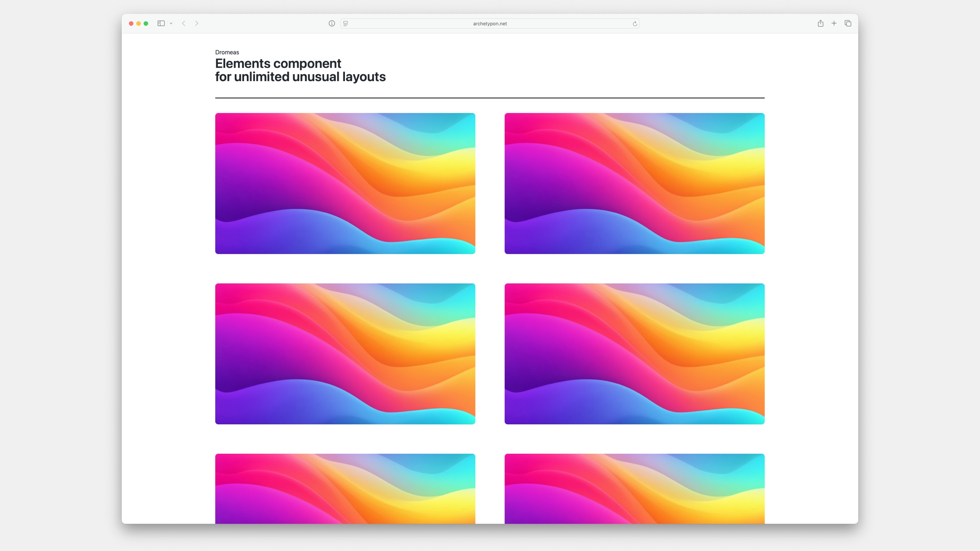Toggle the Safari sidebar icon
The width and height of the screenshot is (980, 551).
coord(161,23)
